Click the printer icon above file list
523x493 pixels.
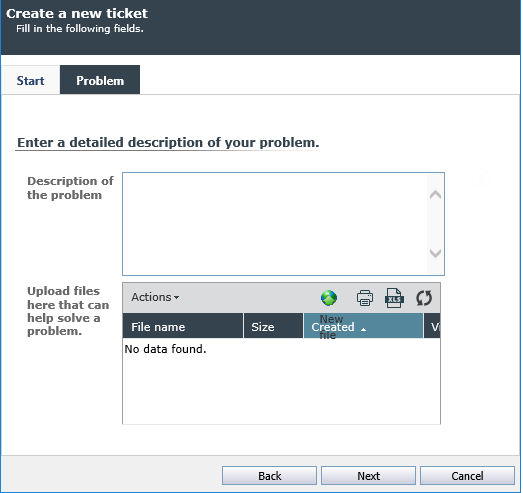coord(365,298)
